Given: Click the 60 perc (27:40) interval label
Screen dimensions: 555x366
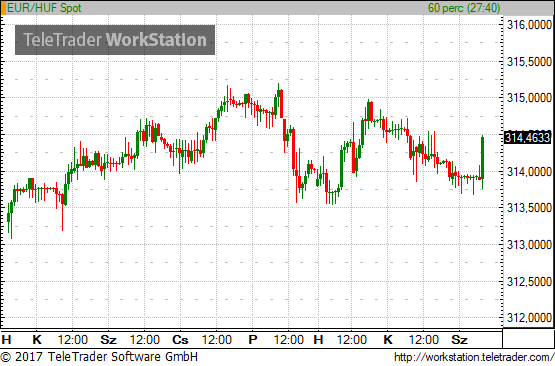Looking at the screenshot, I should pos(464,7).
